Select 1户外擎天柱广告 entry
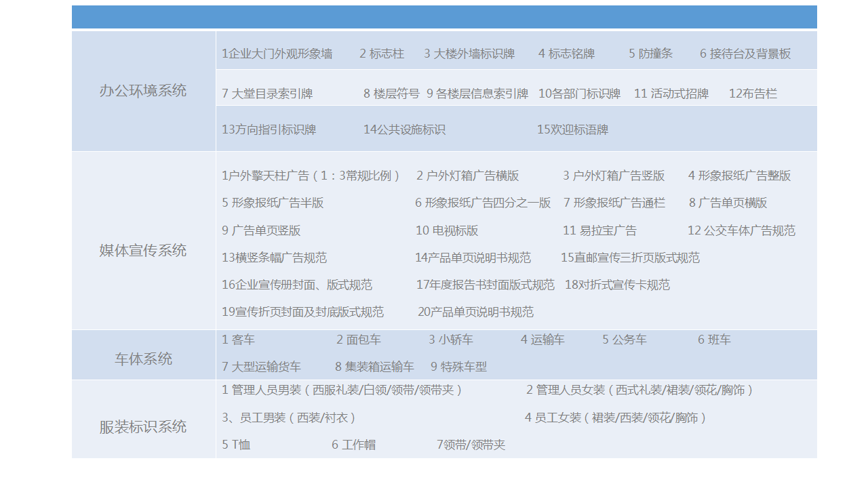Viewport: 868px width, 488px height. coord(311,176)
